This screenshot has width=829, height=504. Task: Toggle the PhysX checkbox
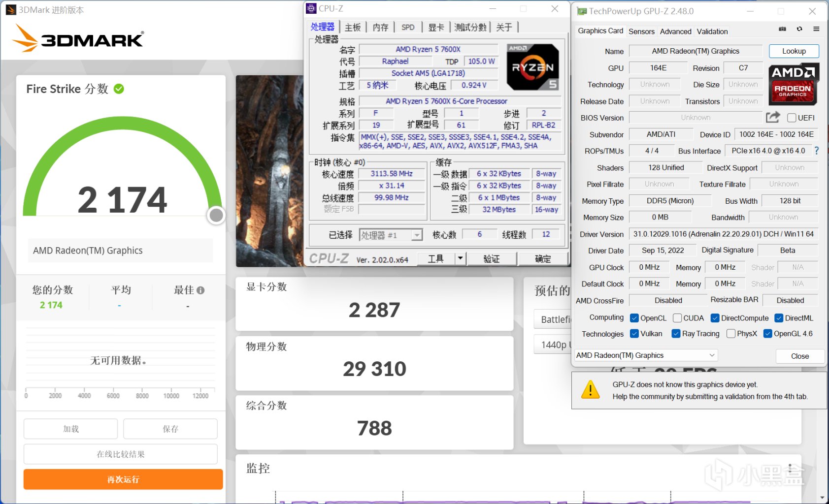tap(731, 334)
